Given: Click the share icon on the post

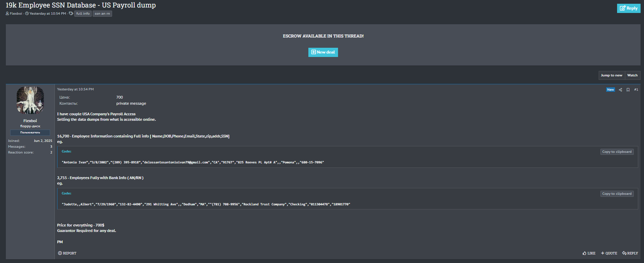Looking at the screenshot, I should pyautogui.click(x=620, y=90).
